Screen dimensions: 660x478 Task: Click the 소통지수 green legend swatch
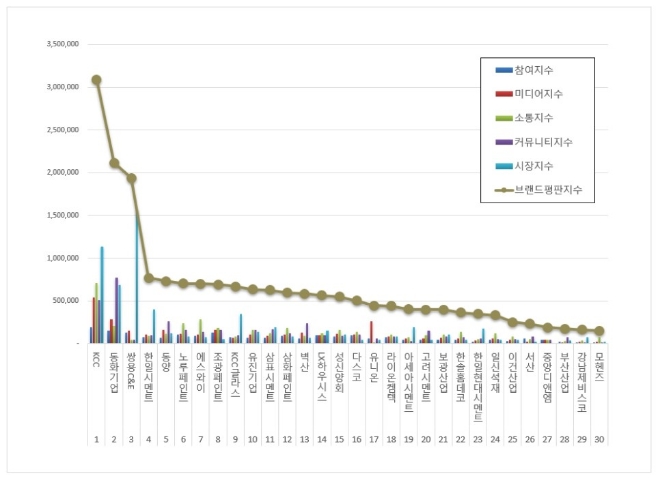coord(504,119)
